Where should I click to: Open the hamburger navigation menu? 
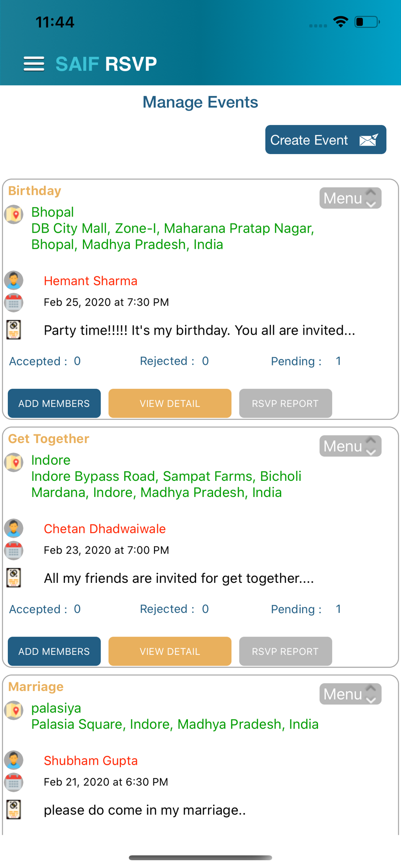point(34,64)
